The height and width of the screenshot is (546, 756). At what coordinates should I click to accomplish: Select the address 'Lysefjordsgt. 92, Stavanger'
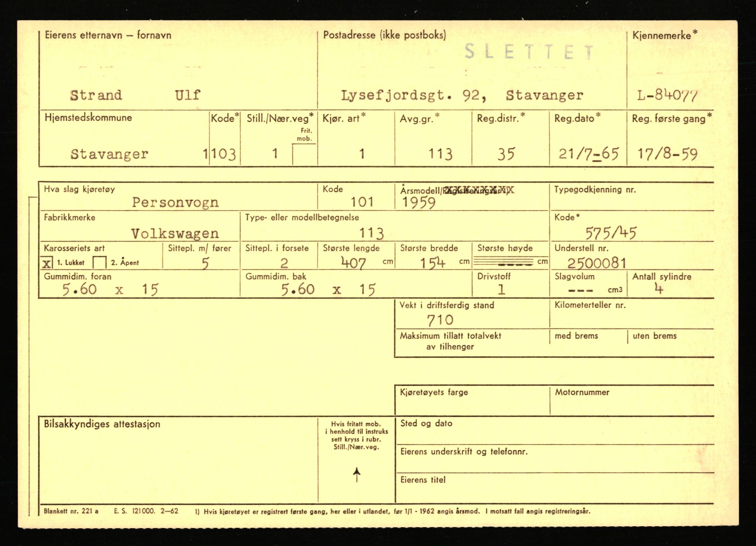[462, 96]
